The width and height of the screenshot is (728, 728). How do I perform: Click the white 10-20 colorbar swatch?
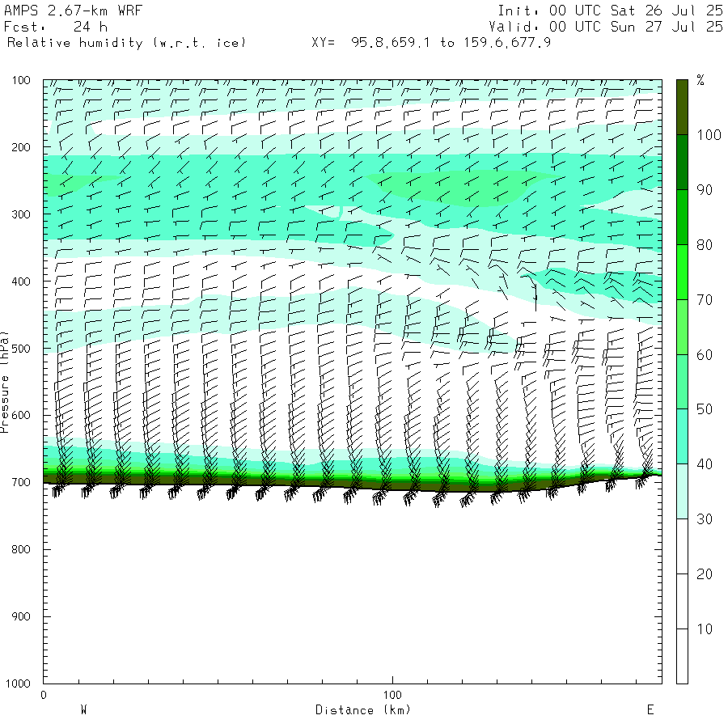682,601
